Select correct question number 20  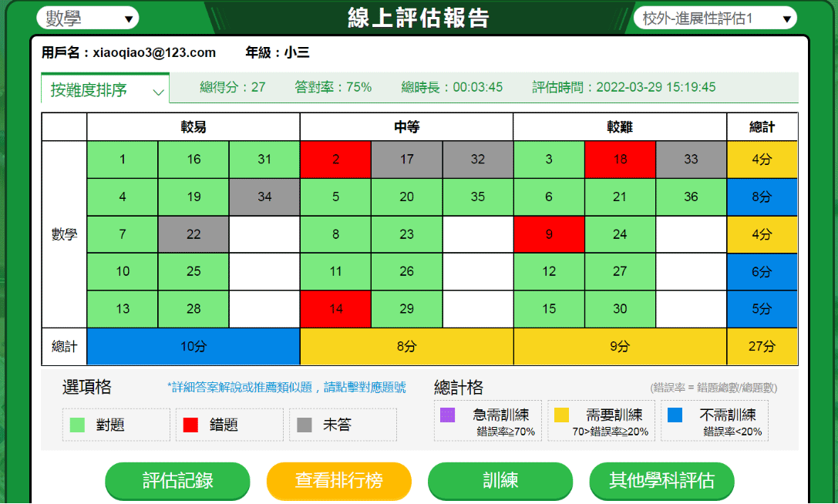[407, 197]
